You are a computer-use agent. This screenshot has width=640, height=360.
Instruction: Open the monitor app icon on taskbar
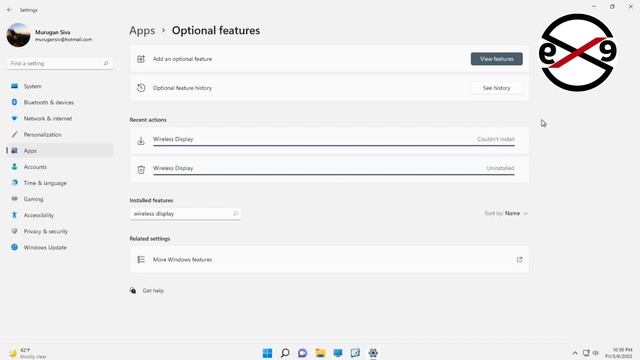[x=338, y=353]
